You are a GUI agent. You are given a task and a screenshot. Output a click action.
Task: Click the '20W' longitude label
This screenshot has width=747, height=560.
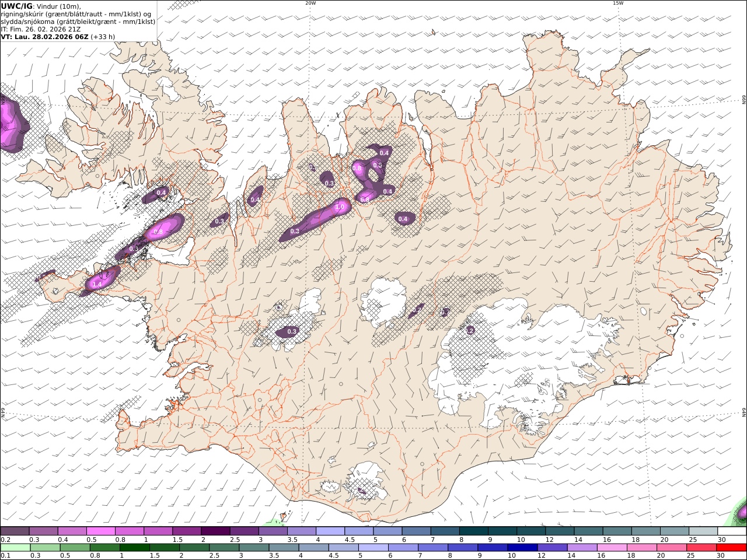click(310, 3)
